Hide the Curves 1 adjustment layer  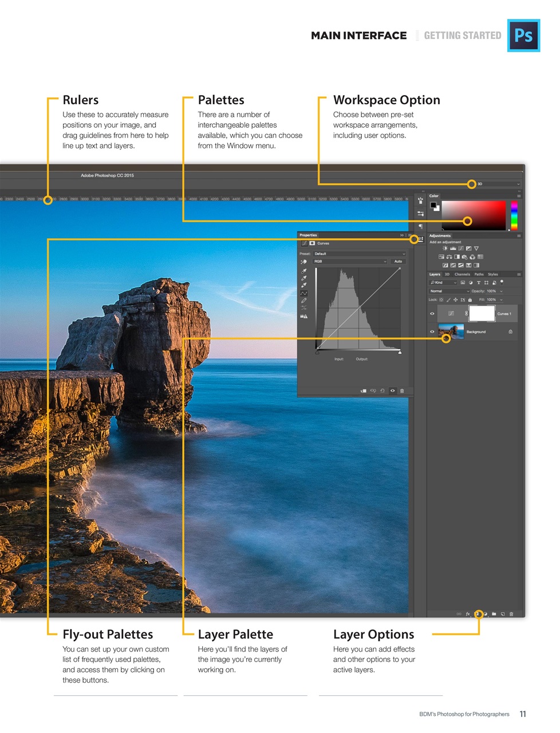click(x=431, y=313)
